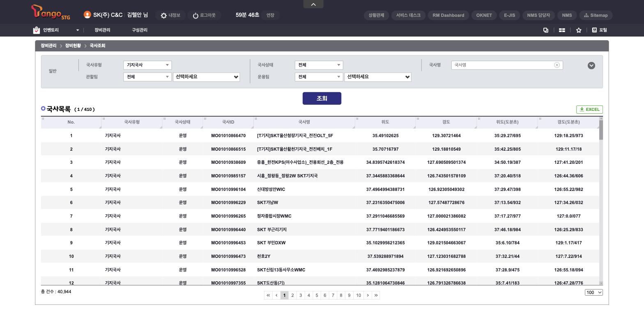Collapse the header with the up chevron
The height and width of the screenshot is (317, 644).
point(313,4)
